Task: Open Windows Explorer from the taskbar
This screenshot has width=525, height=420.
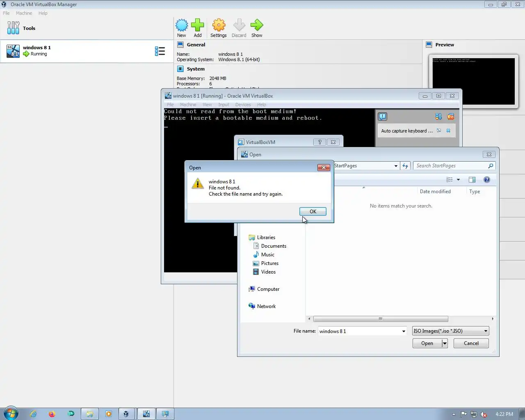Action: tap(89, 414)
